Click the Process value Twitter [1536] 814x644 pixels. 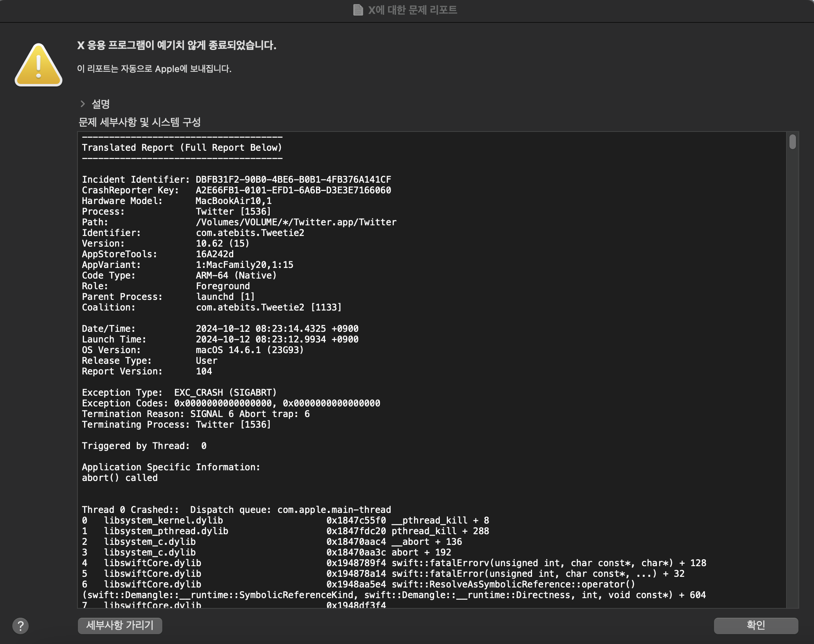pyautogui.click(x=233, y=211)
